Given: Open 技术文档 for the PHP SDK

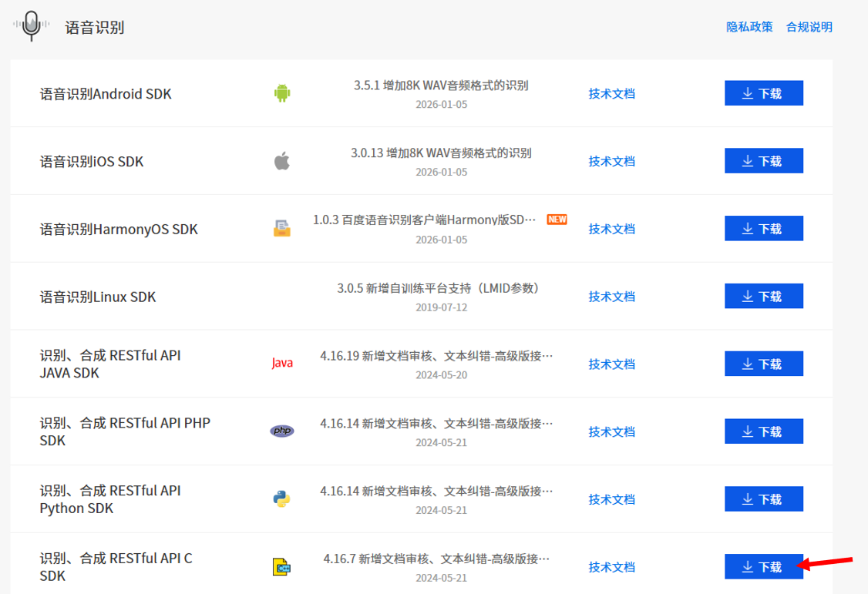Looking at the screenshot, I should 612,431.
